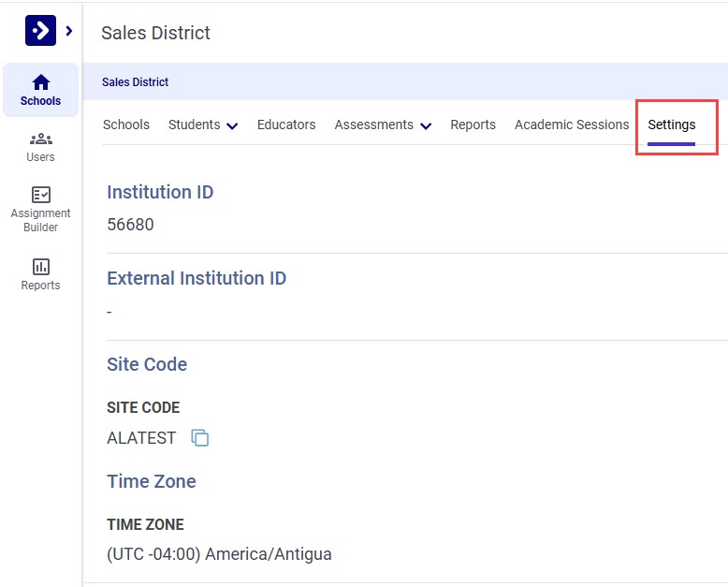Select the Settings tab
Screen dimensions: 728x587
click(672, 125)
